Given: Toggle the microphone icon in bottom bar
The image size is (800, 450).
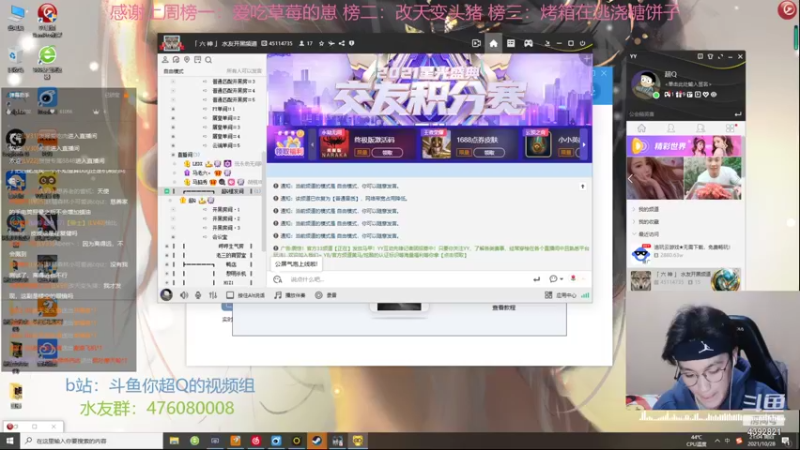Looking at the screenshot, I should click(198, 295).
